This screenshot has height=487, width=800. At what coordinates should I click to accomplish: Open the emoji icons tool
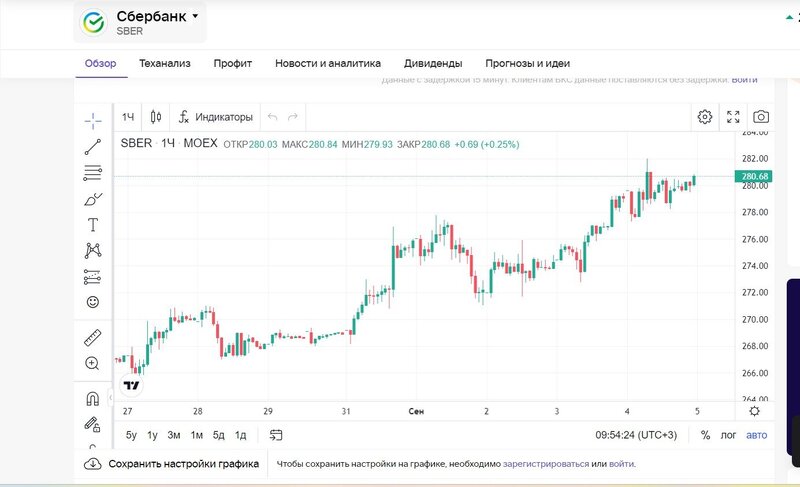pos(93,302)
